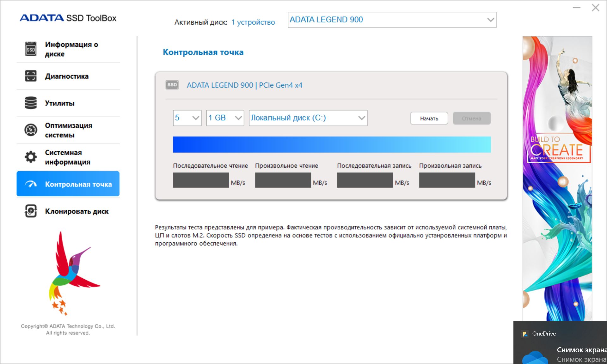Click the blue OneDrive cloud icon
The height and width of the screenshot is (364, 607).
pos(535,357)
